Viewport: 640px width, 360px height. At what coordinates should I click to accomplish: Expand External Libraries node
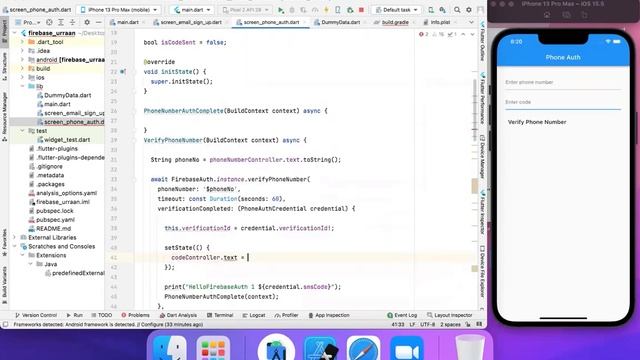tap(15, 237)
